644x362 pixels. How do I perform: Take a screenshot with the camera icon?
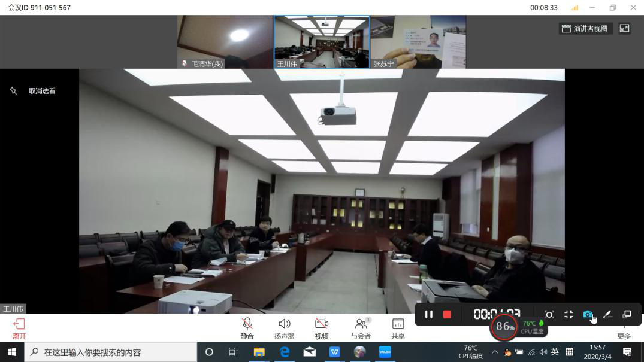pyautogui.click(x=588, y=314)
